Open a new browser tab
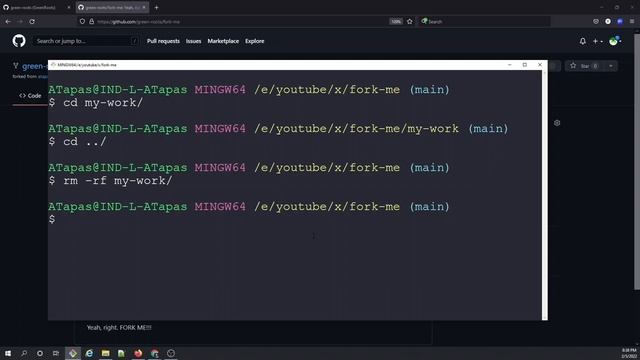Screen dimensions: 640x360 point(156,7)
